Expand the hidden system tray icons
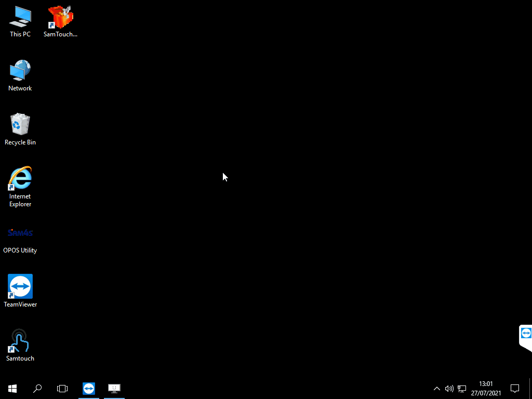Screen dimensions: 532x399 [x=437, y=389]
